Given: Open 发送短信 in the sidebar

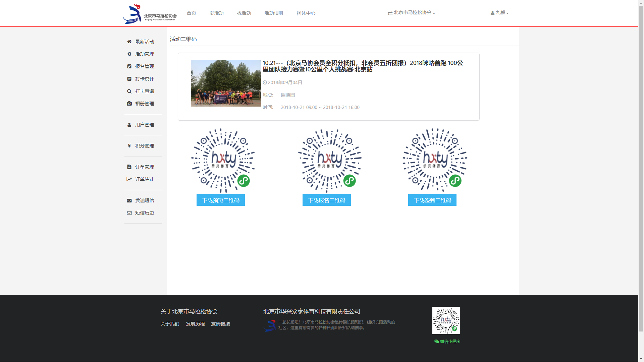Looking at the screenshot, I should pos(145,200).
